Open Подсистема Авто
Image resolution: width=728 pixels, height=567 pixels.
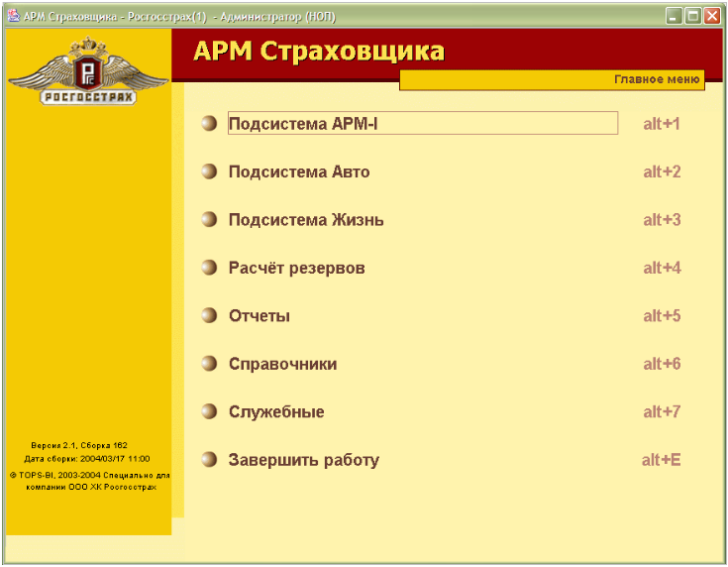point(299,171)
